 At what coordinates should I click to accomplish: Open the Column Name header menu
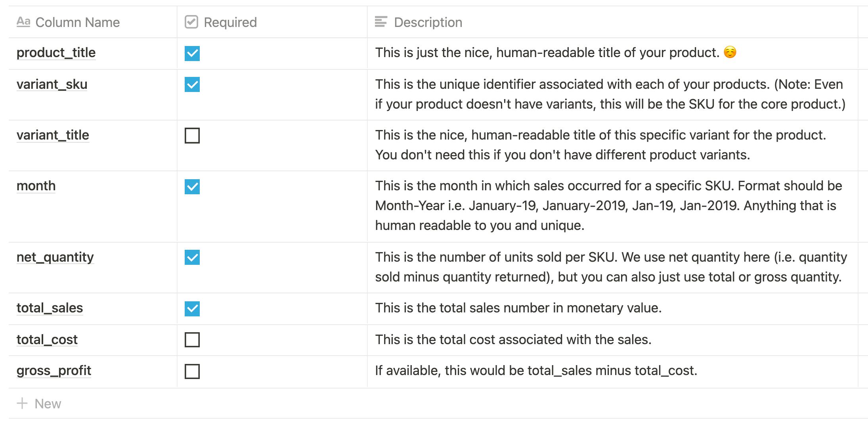[x=93, y=22]
